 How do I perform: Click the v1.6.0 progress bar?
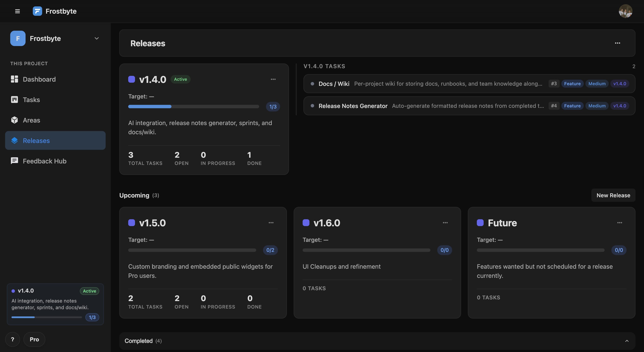click(x=366, y=250)
